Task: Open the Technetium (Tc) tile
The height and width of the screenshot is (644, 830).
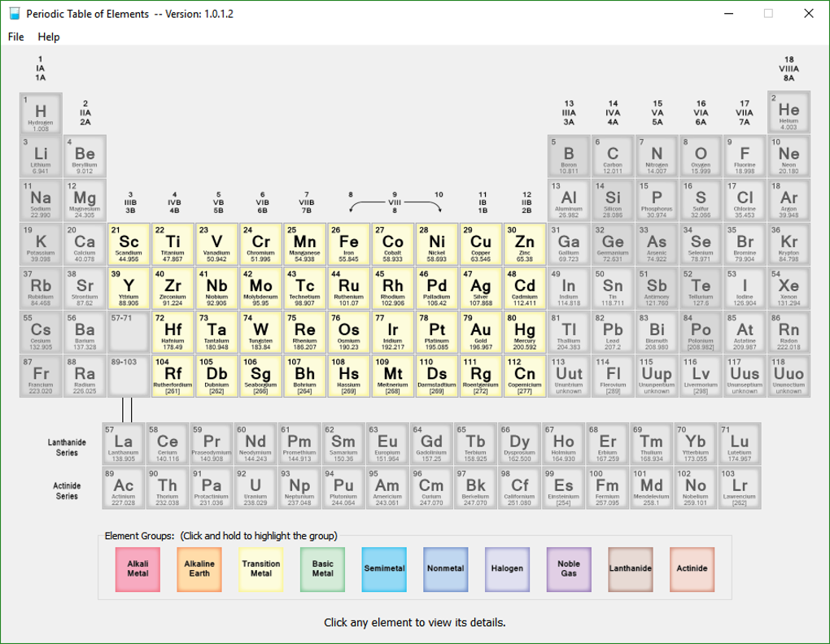Action: pos(304,288)
